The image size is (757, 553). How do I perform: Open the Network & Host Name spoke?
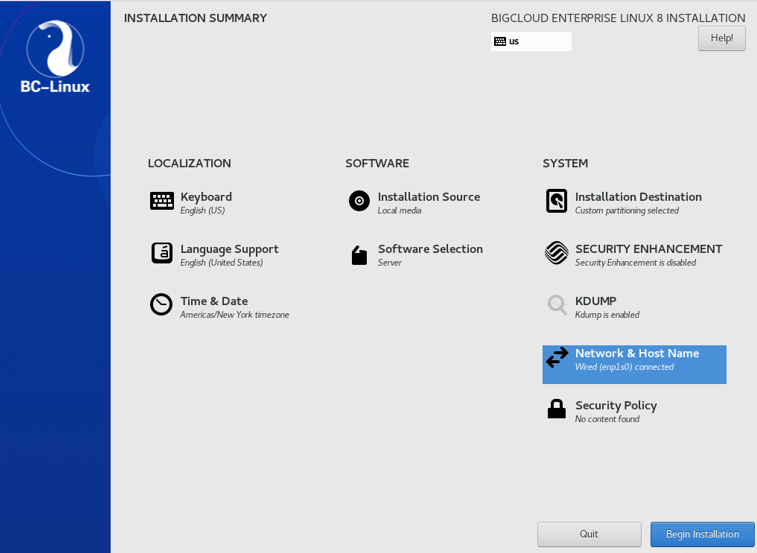click(x=634, y=365)
